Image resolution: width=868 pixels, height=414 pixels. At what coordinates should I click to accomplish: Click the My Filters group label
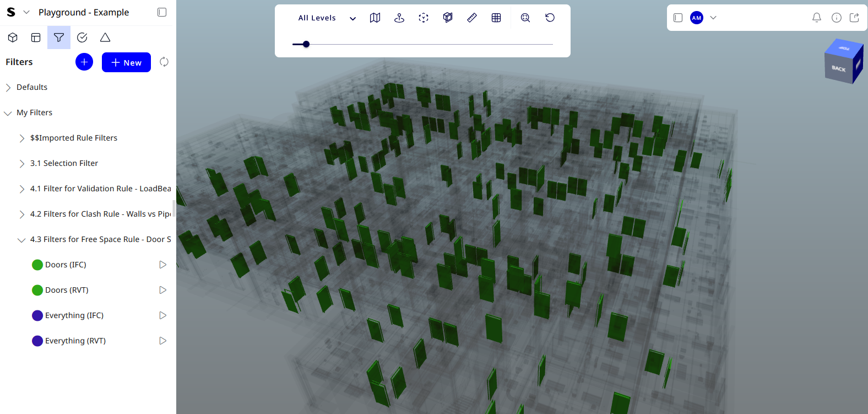point(34,112)
